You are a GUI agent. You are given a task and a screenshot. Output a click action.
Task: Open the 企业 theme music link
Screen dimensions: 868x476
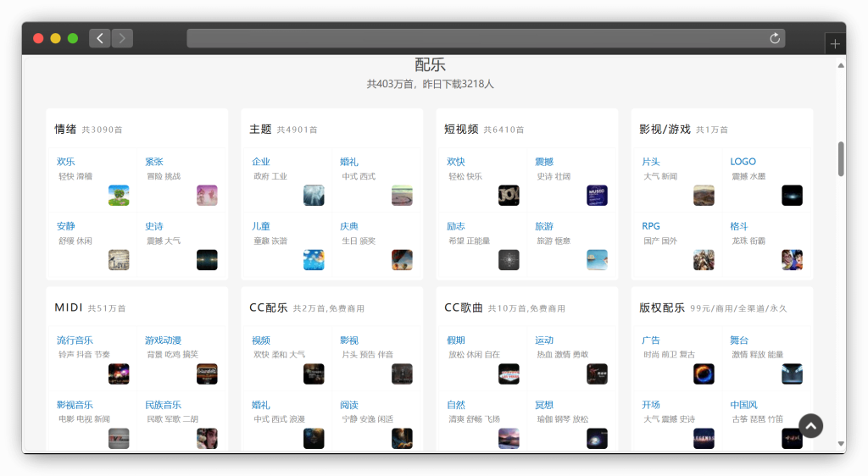point(261,162)
